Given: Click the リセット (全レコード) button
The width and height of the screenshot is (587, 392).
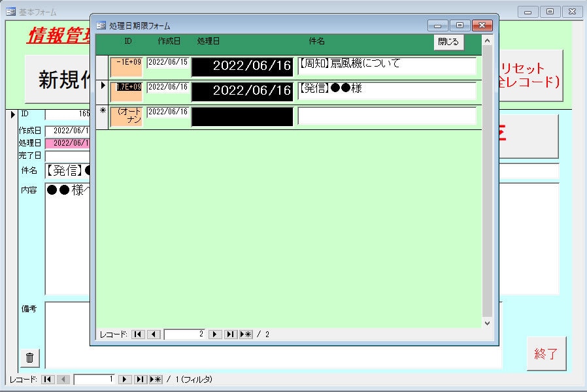Looking at the screenshot, I should 531,75.
